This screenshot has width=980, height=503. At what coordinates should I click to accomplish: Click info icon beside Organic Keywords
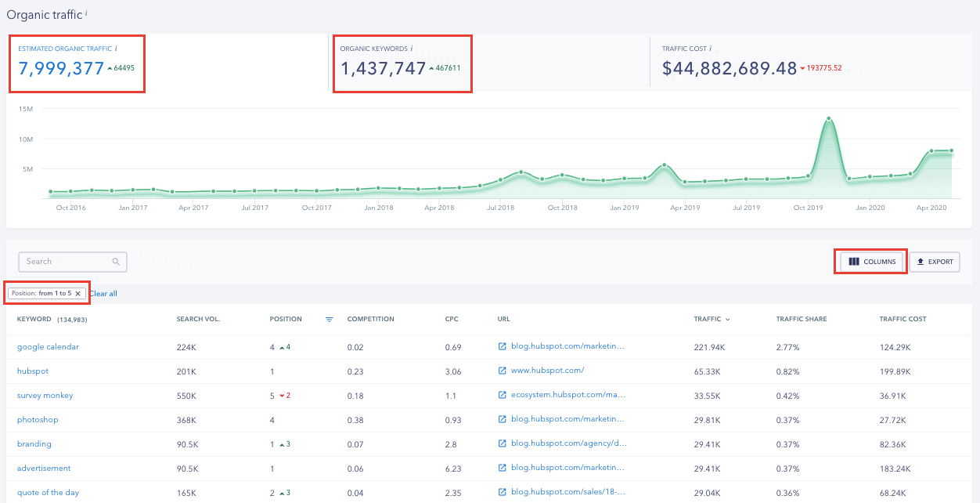coord(411,49)
